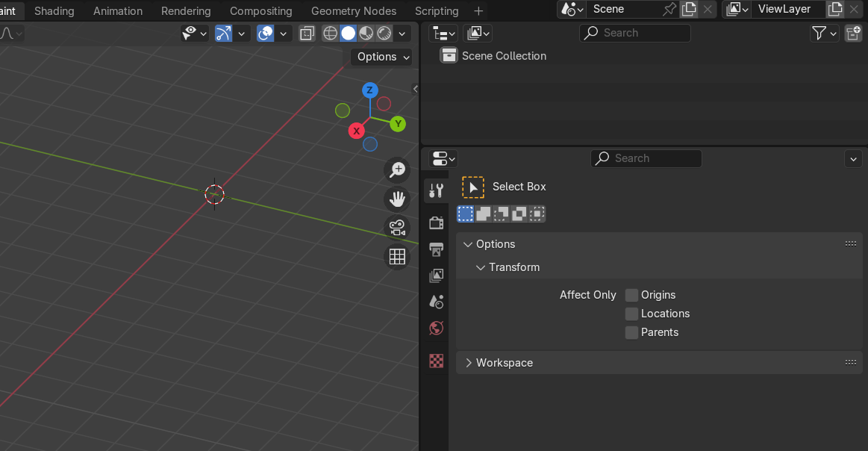Click the outliner search field
The height and width of the screenshot is (451, 868).
point(635,34)
